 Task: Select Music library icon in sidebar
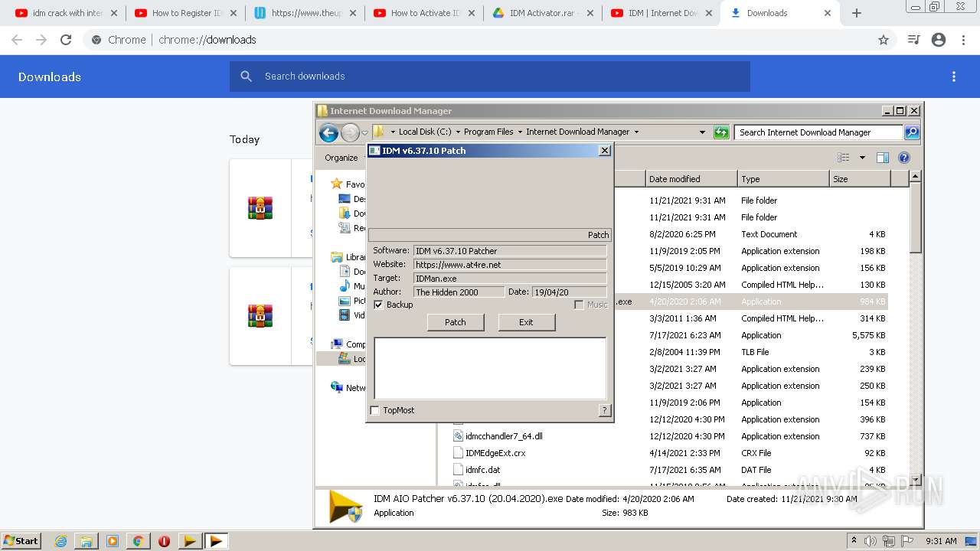[345, 286]
